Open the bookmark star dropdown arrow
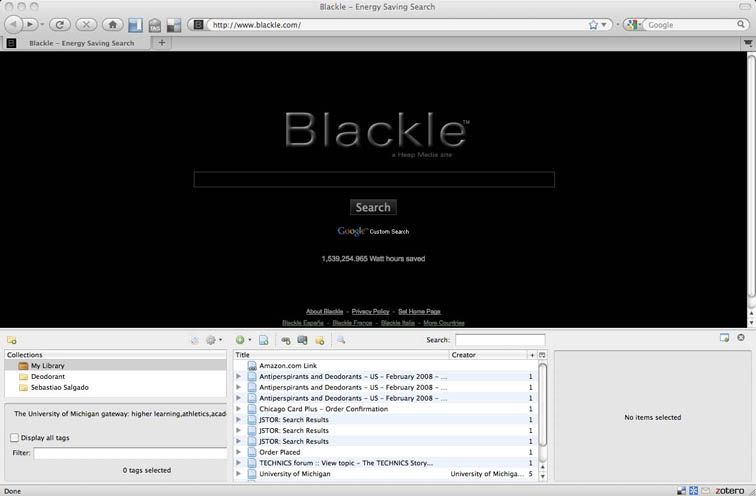 [x=604, y=25]
